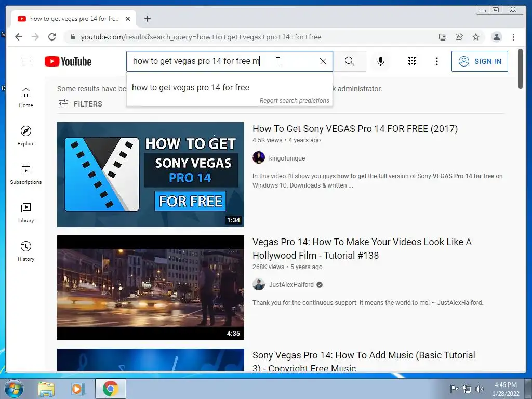Open a new Chrome tab
This screenshot has height=399, width=532.
point(147,19)
